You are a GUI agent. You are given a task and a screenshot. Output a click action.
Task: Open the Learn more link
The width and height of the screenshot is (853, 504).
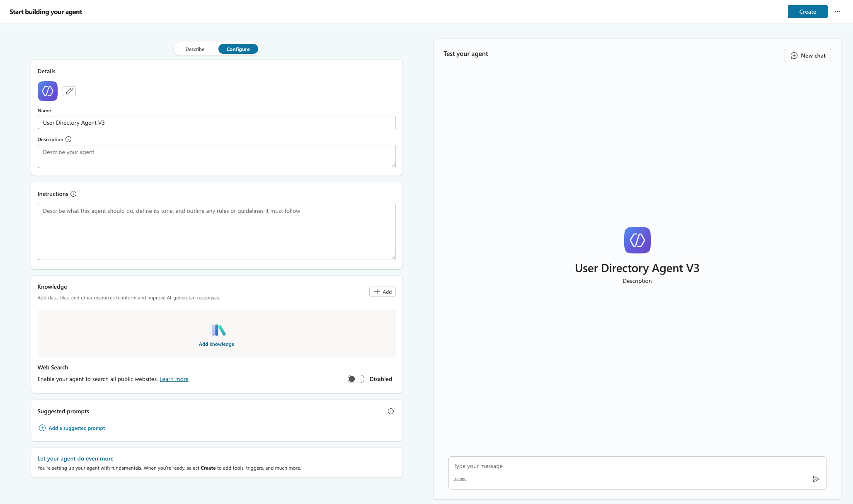tap(174, 379)
